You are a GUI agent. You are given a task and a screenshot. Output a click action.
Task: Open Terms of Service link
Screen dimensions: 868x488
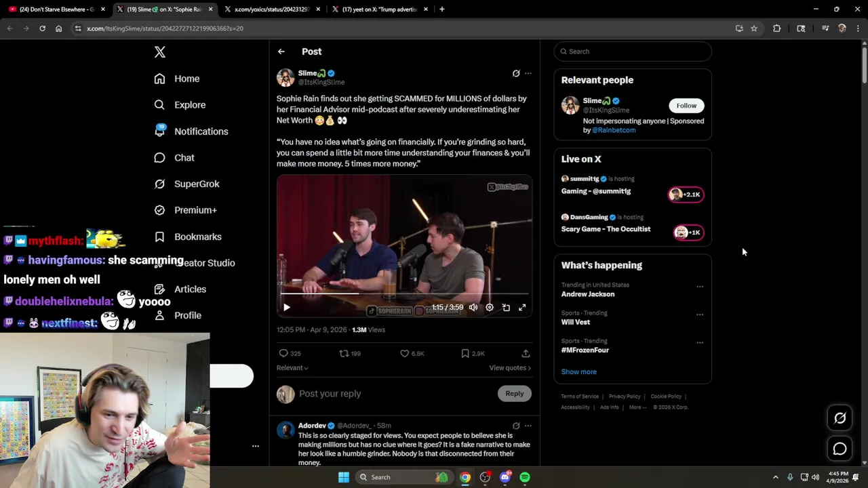pyautogui.click(x=580, y=396)
